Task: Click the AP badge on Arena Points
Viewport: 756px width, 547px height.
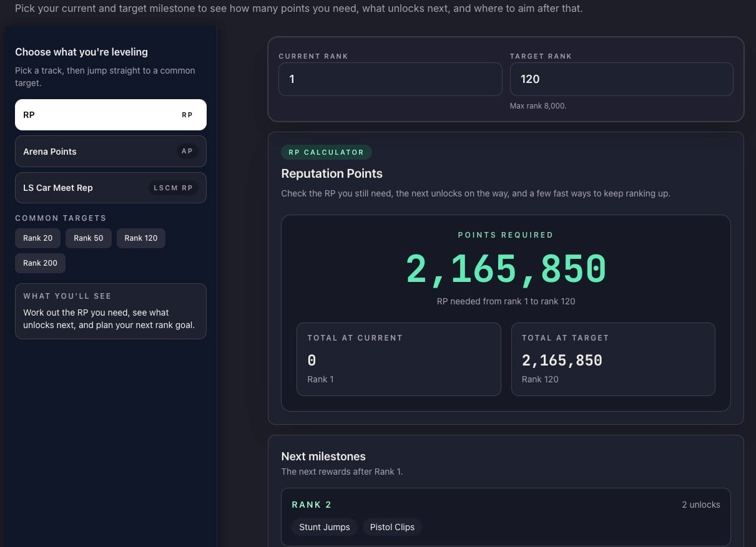Action: [x=187, y=151]
